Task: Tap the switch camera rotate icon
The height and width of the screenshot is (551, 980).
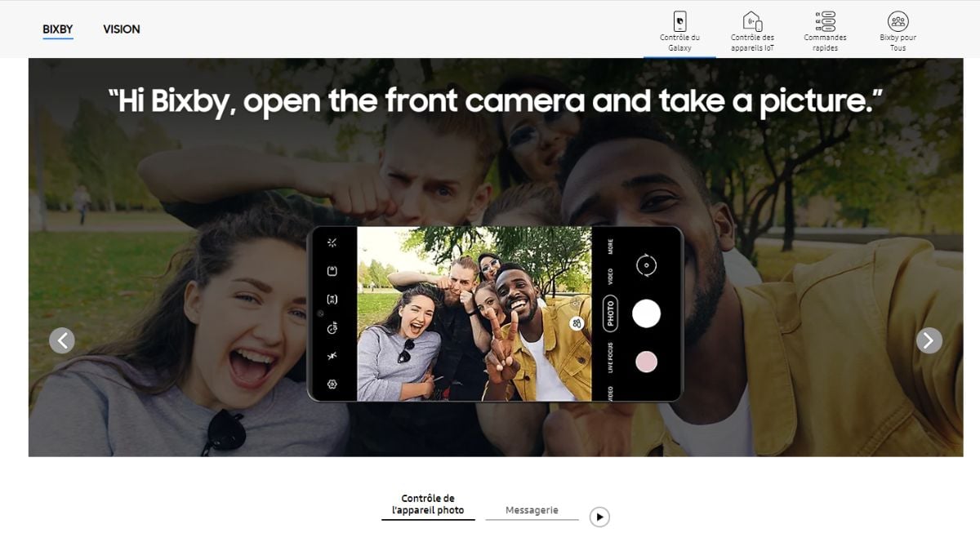Action: click(646, 265)
